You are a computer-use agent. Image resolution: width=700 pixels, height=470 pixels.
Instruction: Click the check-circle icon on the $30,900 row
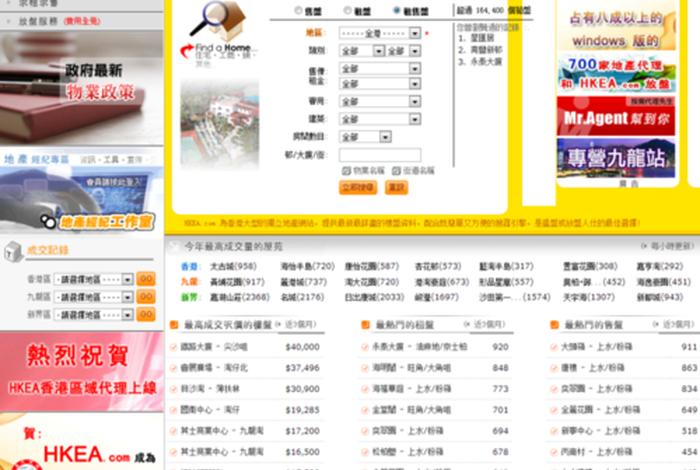pos(174,389)
